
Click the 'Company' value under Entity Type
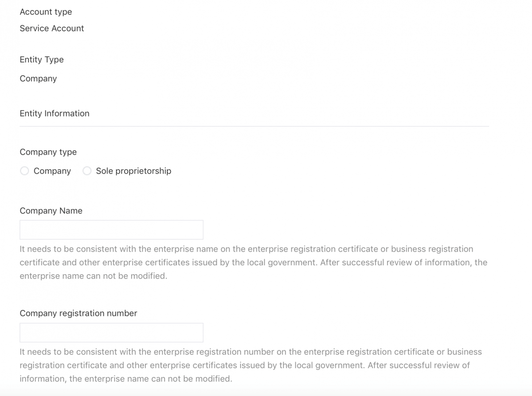pos(38,79)
